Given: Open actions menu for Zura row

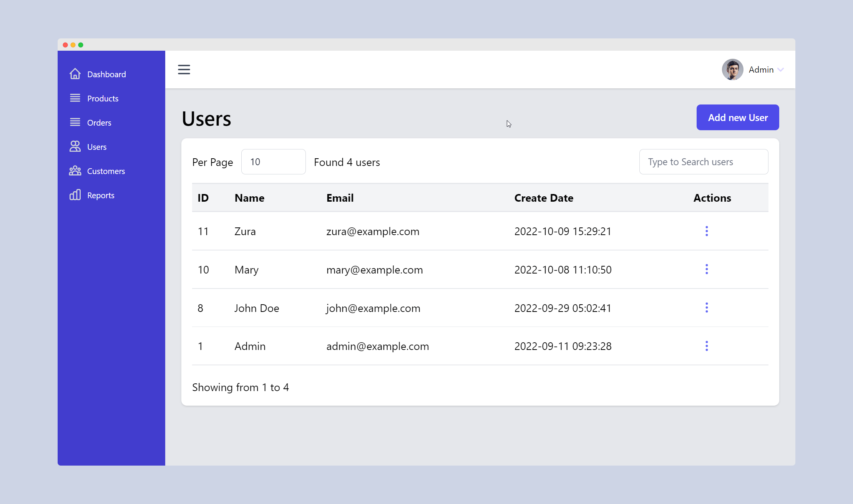Looking at the screenshot, I should pos(707,231).
